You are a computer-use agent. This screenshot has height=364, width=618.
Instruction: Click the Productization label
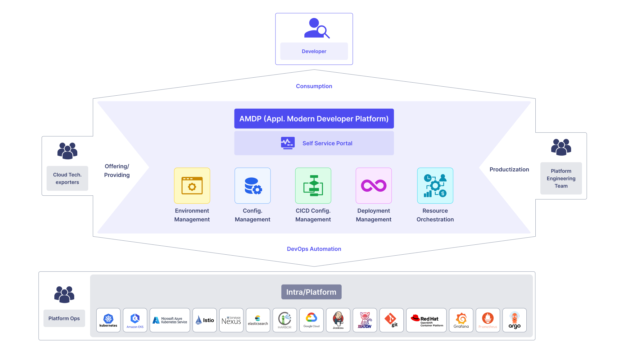(x=509, y=169)
